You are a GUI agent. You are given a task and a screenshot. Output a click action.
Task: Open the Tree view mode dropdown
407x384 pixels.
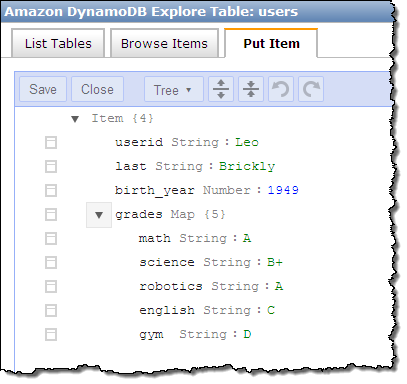pos(174,89)
